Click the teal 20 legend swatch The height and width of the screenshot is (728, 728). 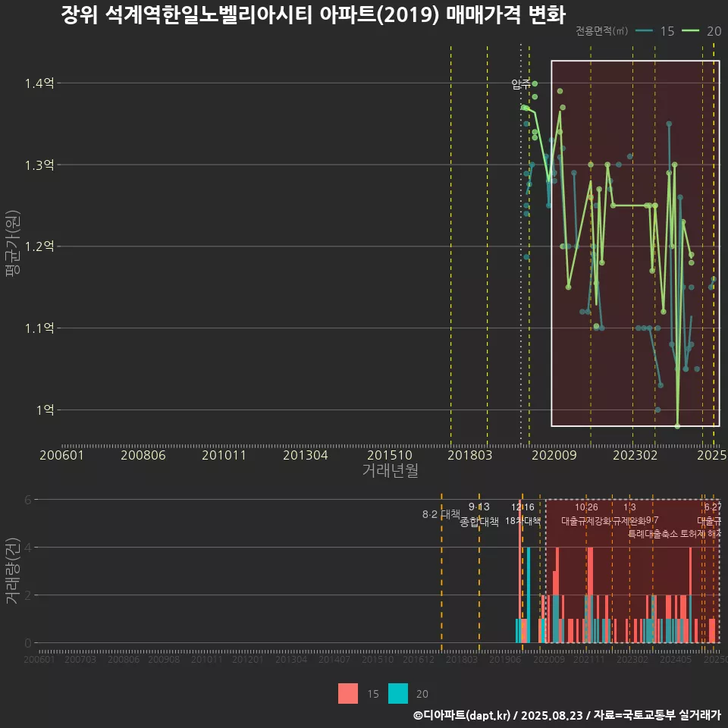pos(398,693)
